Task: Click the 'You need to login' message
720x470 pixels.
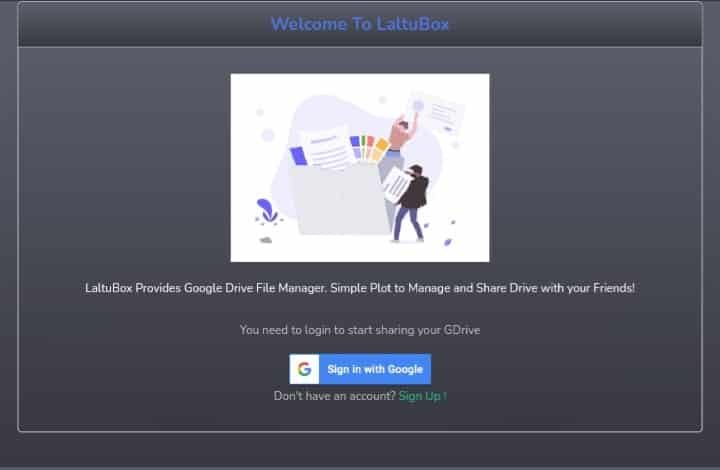Action: (360, 330)
